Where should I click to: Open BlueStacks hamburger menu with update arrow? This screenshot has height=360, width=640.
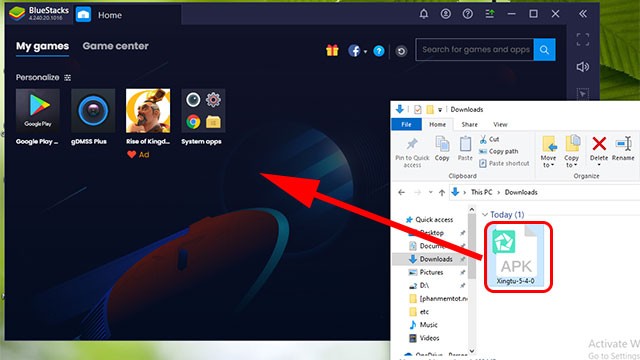click(490, 14)
